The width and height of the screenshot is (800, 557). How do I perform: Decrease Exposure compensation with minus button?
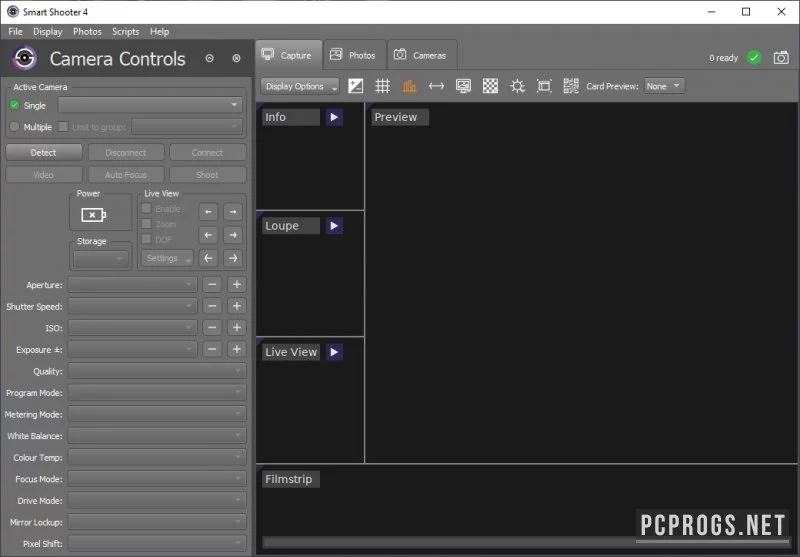pyautogui.click(x=212, y=349)
